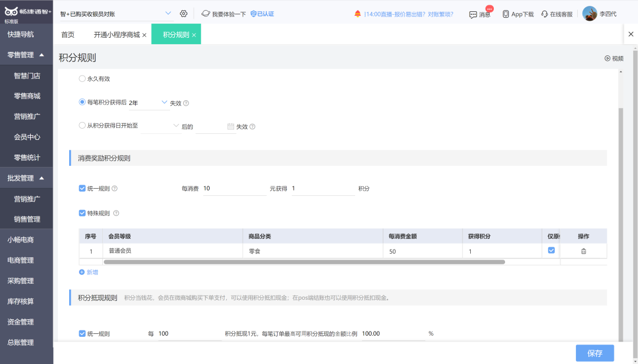Open the calendar icon in expiry date field
638x364 pixels.
230,126
